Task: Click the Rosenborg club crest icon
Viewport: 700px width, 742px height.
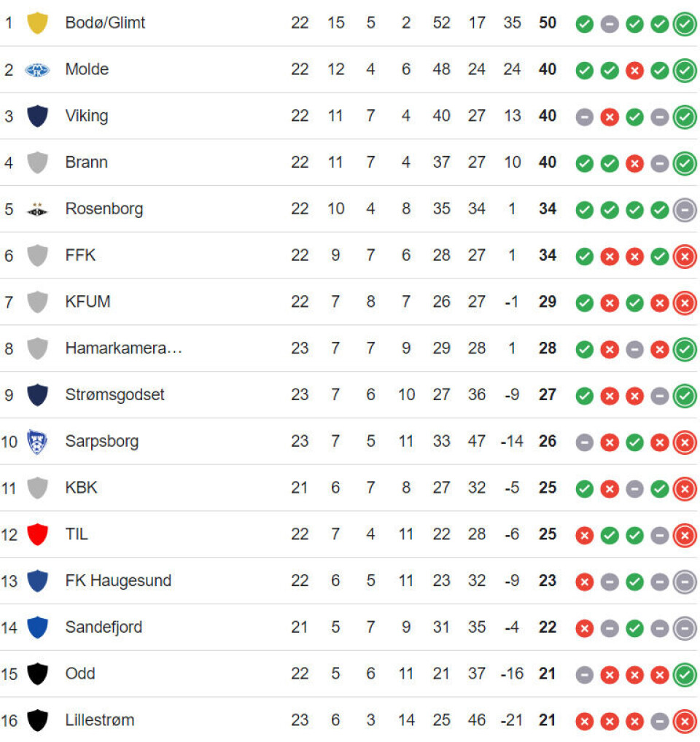Action: click(37, 209)
